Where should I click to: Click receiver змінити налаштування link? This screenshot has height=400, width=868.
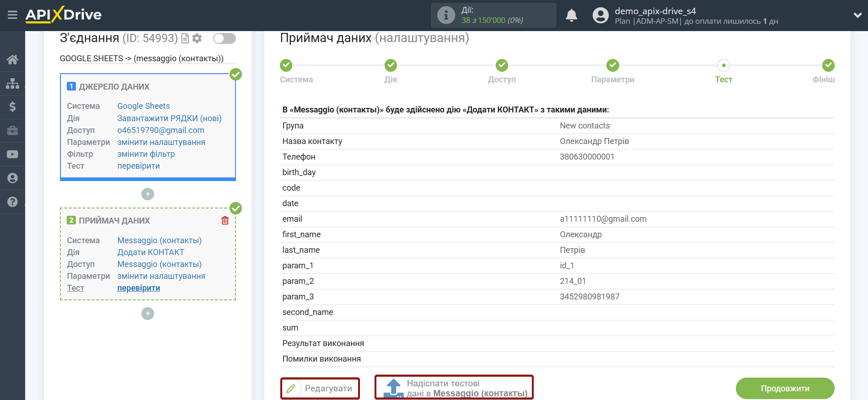point(161,276)
